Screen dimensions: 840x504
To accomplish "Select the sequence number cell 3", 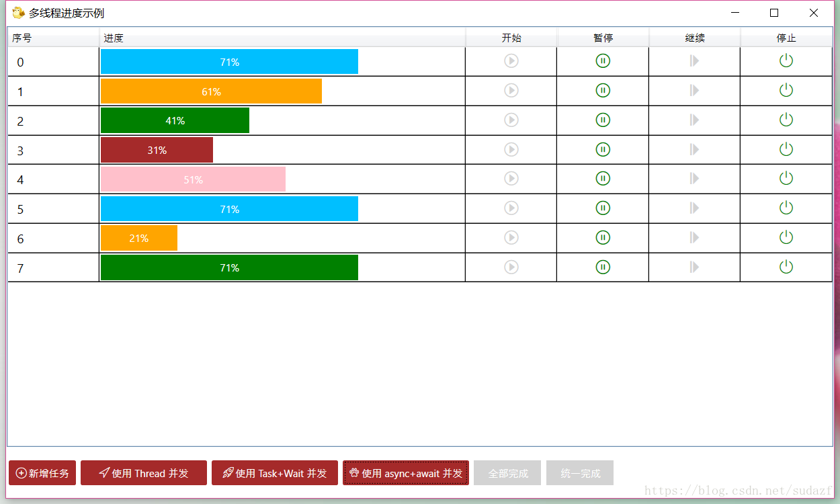I will [x=53, y=150].
